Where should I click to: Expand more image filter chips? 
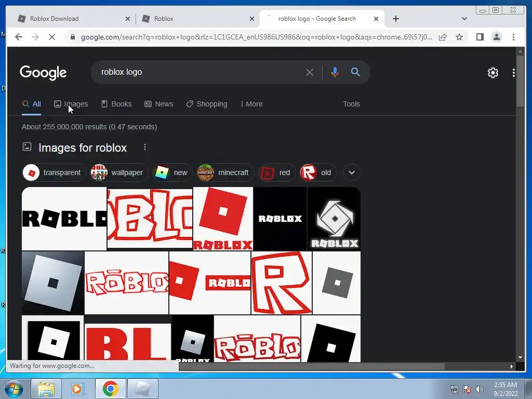352,172
